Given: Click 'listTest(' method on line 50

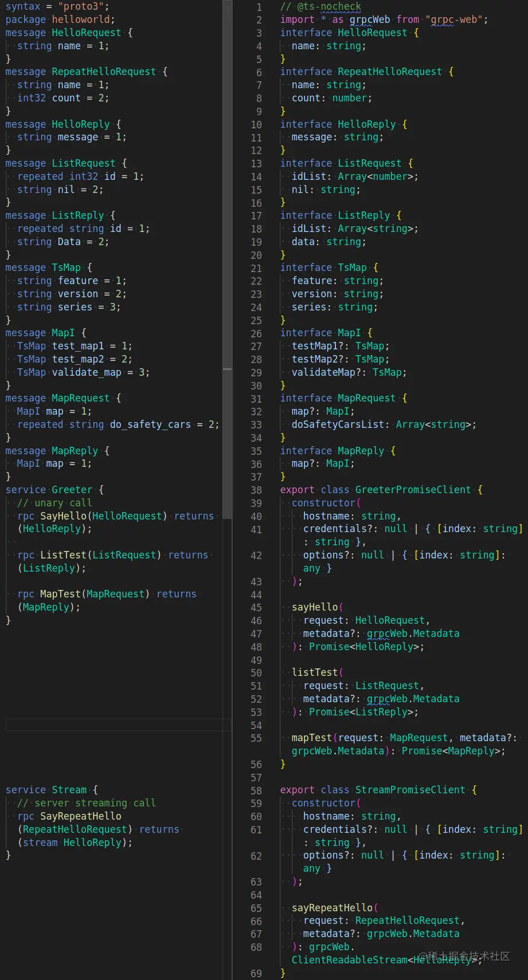Looking at the screenshot, I should [318, 672].
